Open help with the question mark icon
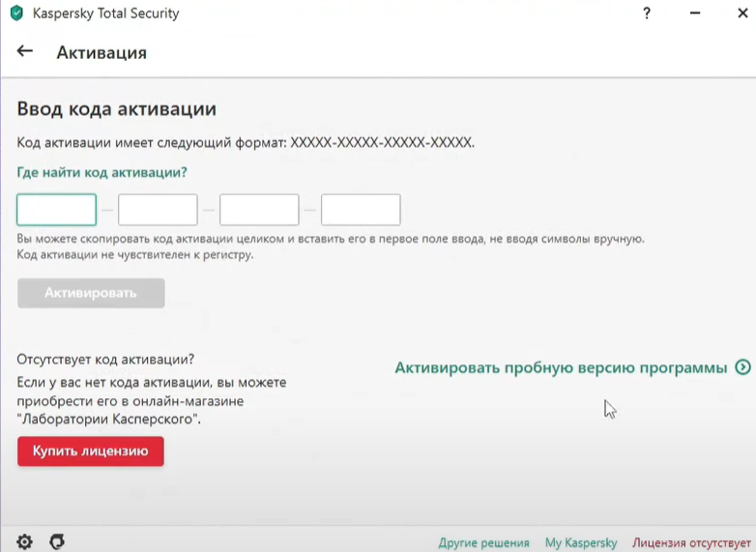 (x=647, y=13)
